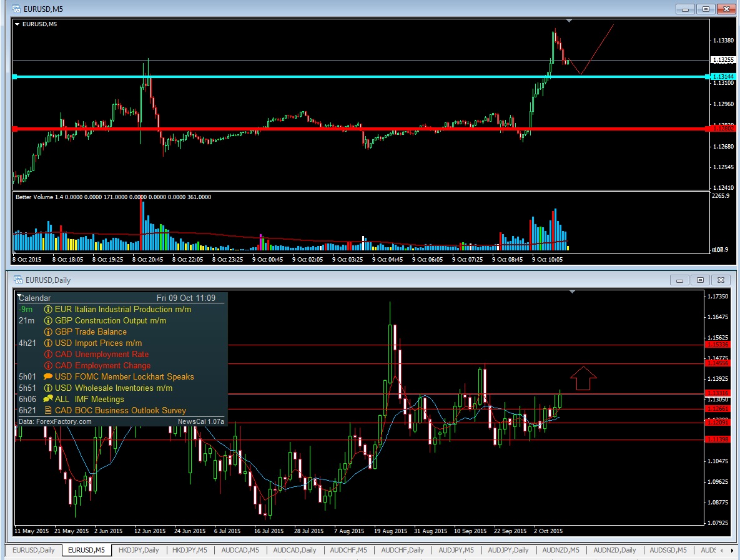740x560 pixels.
Task: Click the red 1.14556 level label
Action: pyautogui.click(x=718, y=363)
